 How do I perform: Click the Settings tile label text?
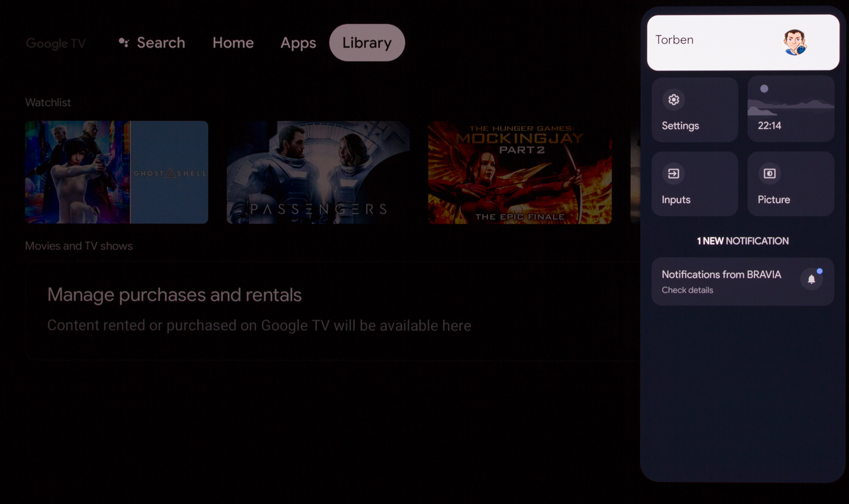pyautogui.click(x=680, y=126)
